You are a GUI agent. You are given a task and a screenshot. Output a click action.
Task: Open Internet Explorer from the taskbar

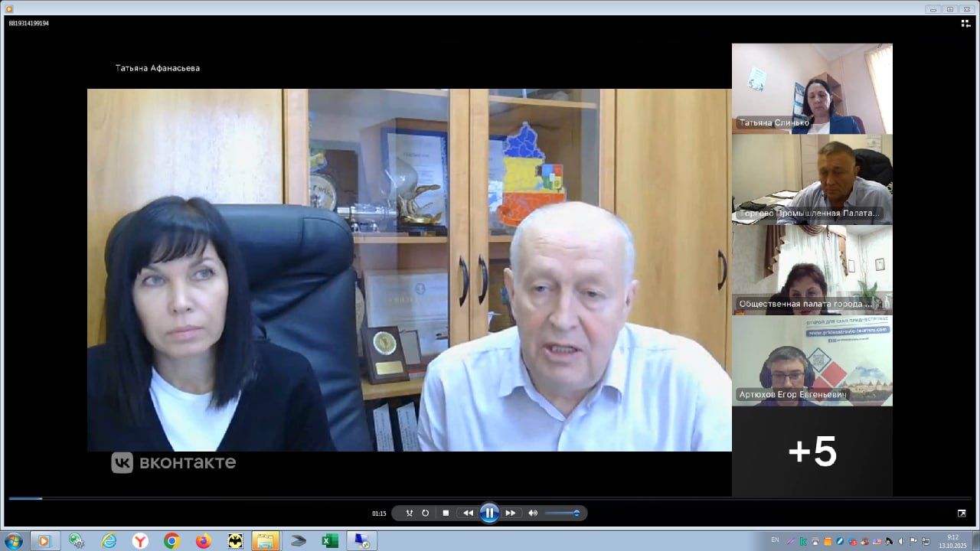109,541
